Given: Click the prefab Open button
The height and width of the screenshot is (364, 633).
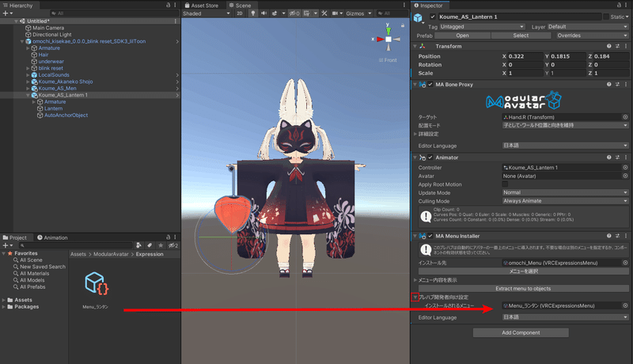Looking at the screenshot, I should [x=462, y=36].
